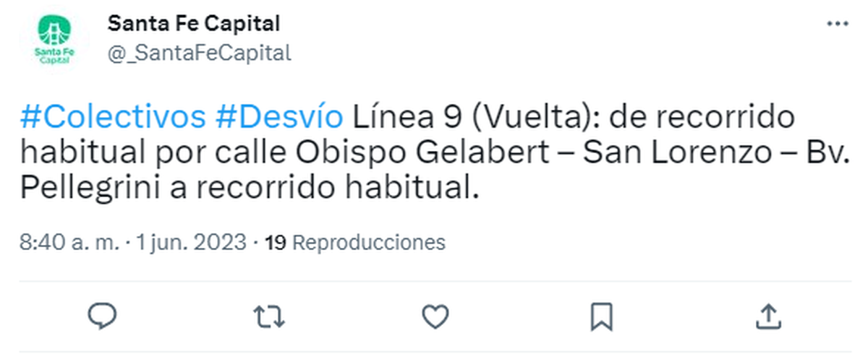
Task: Bookmark this tweet
Action: (x=602, y=316)
